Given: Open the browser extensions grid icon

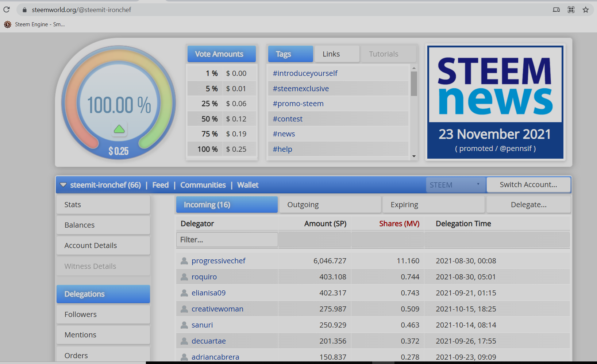Looking at the screenshot, I should point(571,10).
